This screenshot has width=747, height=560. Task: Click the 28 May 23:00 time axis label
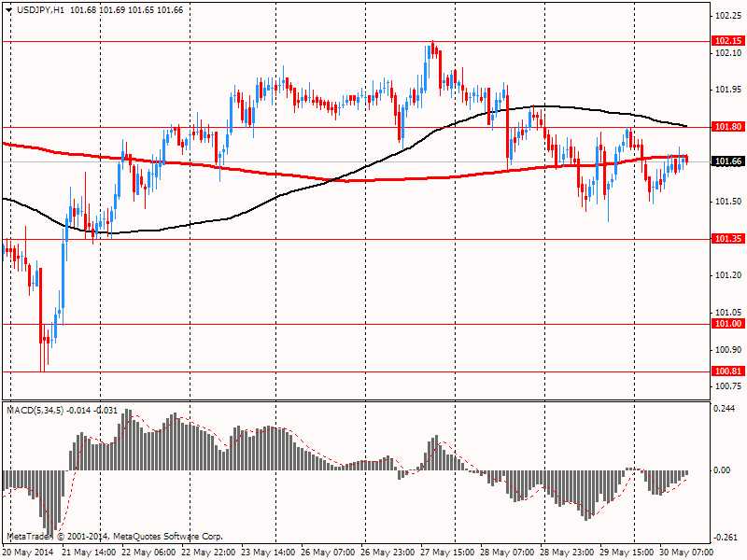(x=567, y=553)
